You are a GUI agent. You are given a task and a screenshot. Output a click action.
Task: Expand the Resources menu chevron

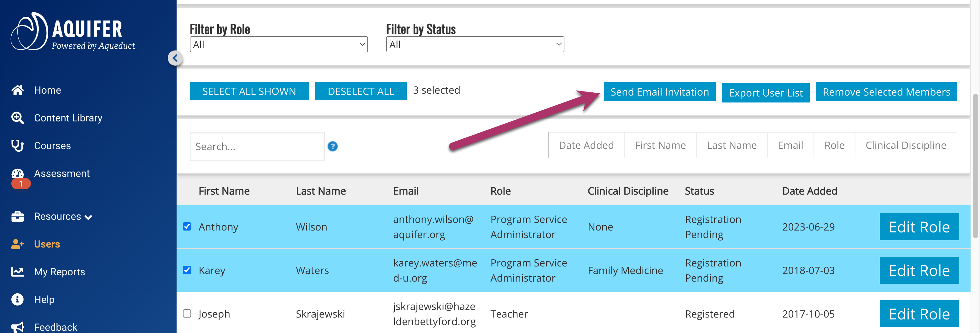click(x=89, y=217)
